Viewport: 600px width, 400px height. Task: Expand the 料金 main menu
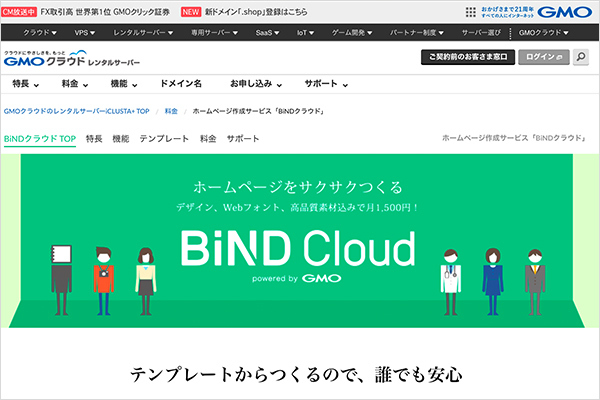tap(75, 83)
